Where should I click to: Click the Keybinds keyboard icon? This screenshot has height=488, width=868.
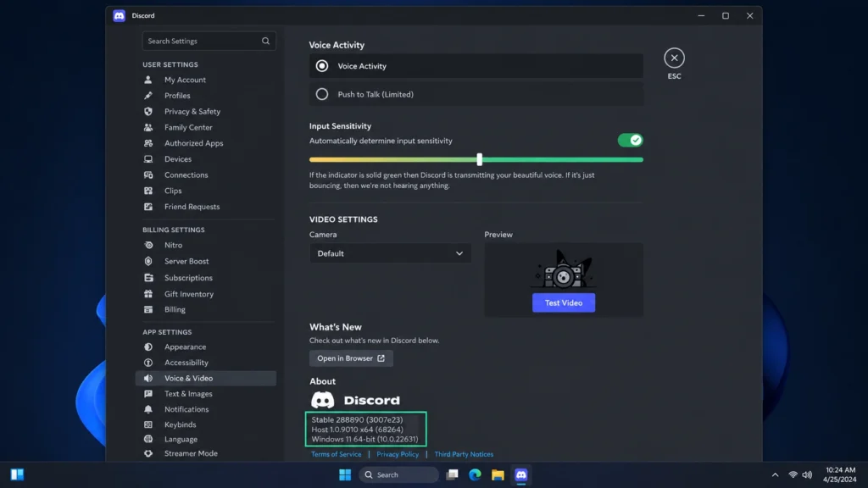[x=147, y=425]
